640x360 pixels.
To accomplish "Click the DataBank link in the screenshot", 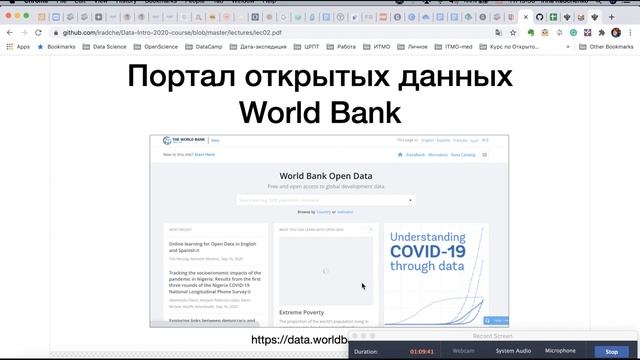I will click(415, 155).
